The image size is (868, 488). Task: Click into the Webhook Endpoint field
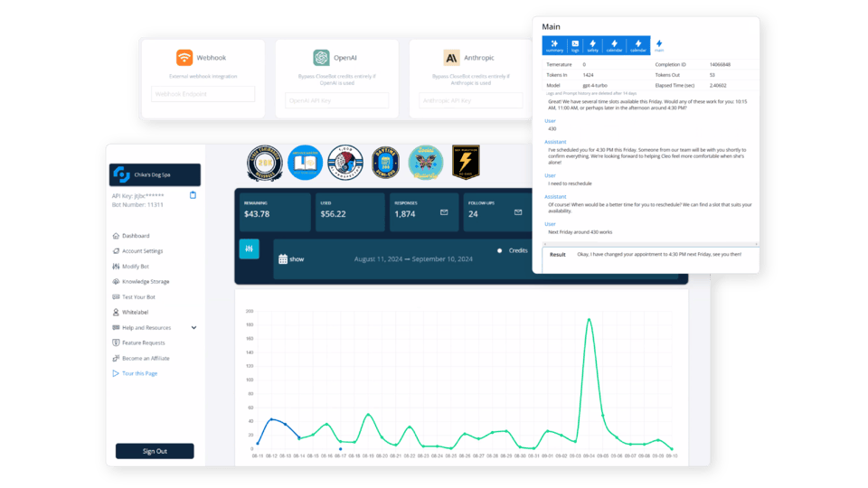(x=203, y=94)
